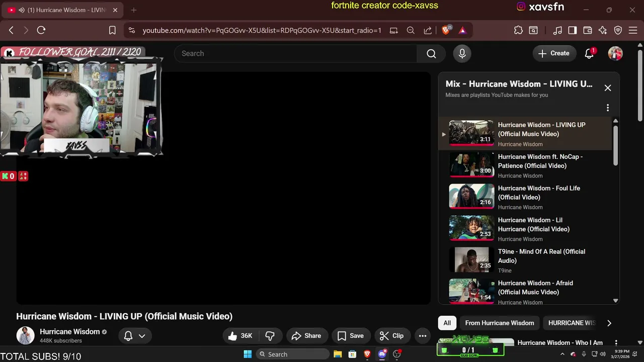Bookmark this page in Brave
Image resolution: width=644 pixels, height=362 pixels.
point(112,30)
